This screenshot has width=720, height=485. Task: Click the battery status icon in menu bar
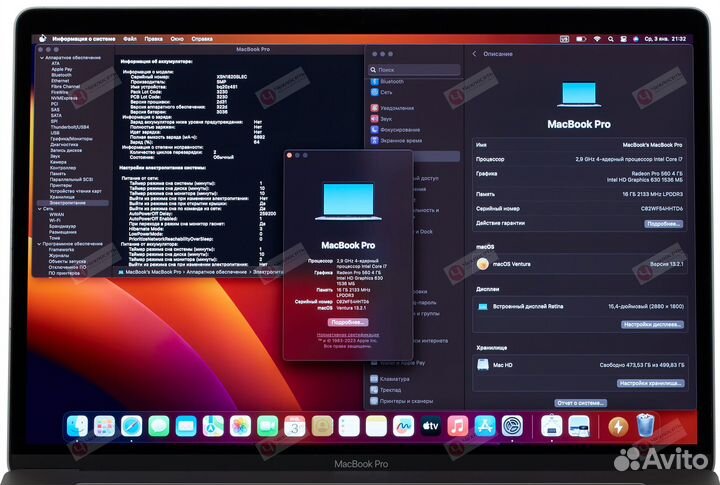pos(581,39)
